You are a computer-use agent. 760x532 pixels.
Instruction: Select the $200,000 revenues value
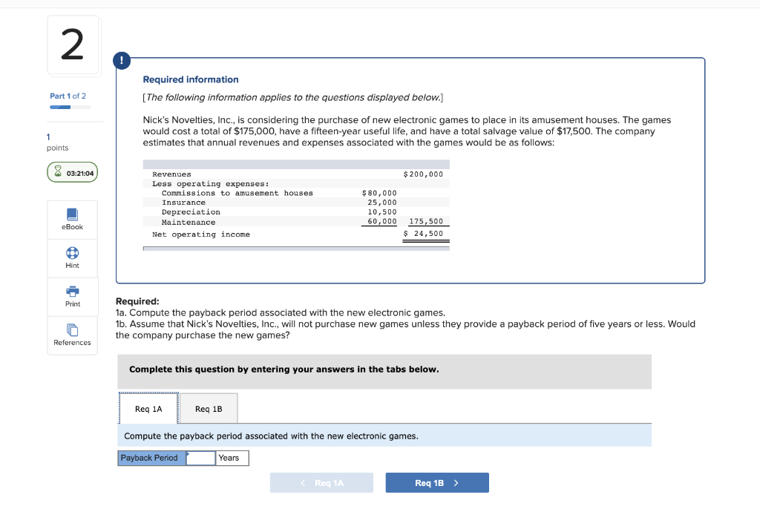coord(423,174)
